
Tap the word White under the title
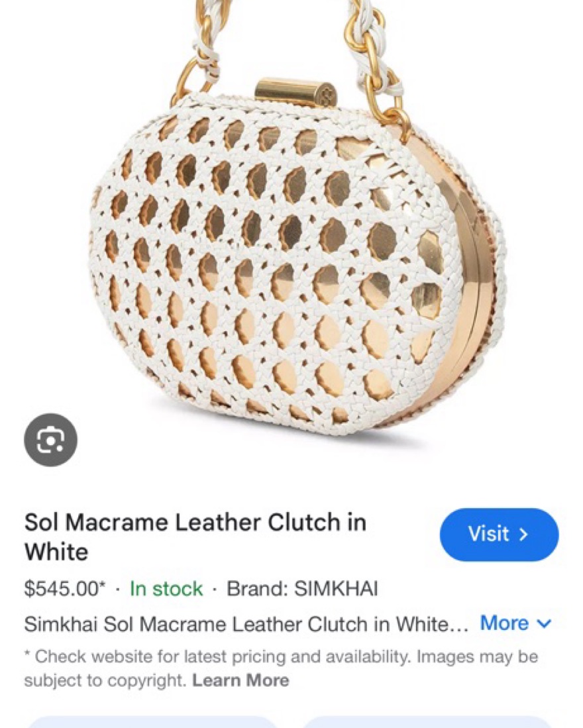point(56,552)
